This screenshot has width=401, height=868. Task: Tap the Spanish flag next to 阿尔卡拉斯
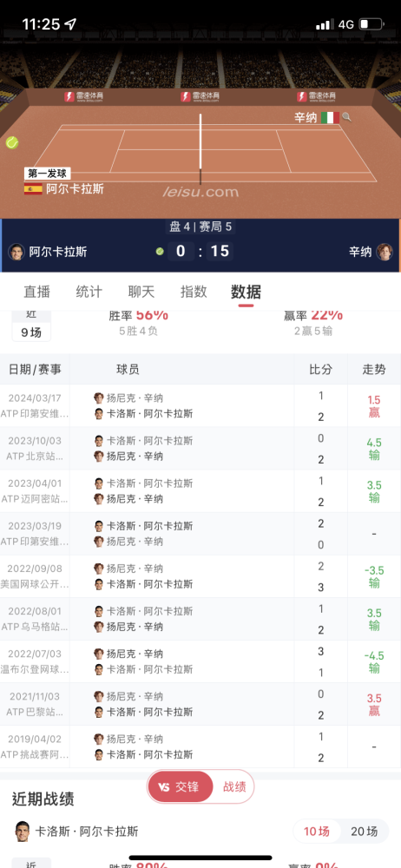(x=33, y=188)
